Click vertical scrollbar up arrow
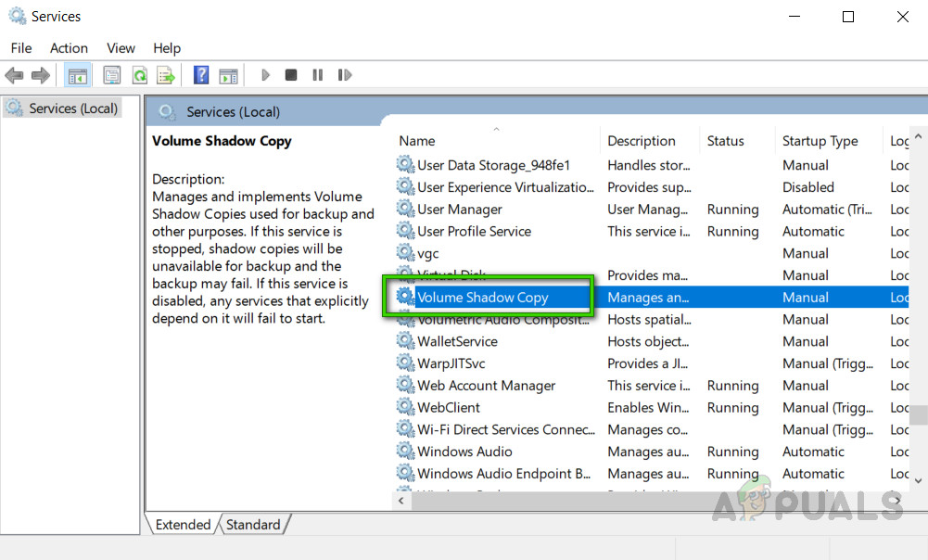 [x=918, y=136]
